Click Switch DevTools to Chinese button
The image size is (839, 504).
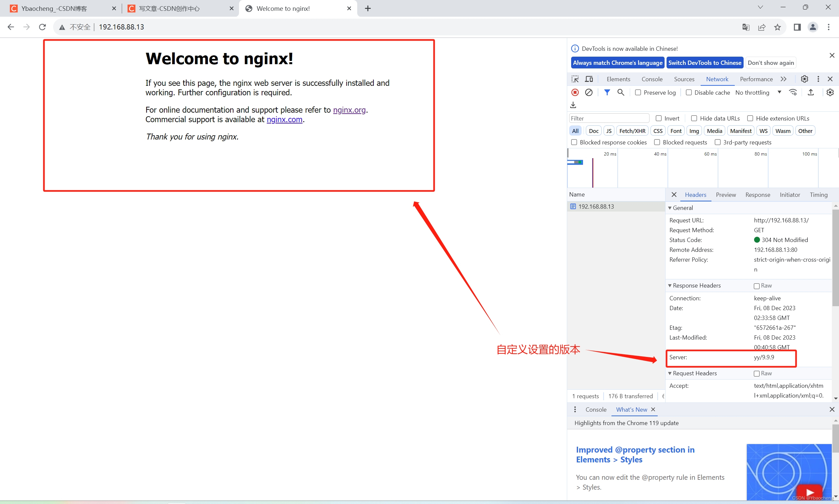[x=704, y=63]
